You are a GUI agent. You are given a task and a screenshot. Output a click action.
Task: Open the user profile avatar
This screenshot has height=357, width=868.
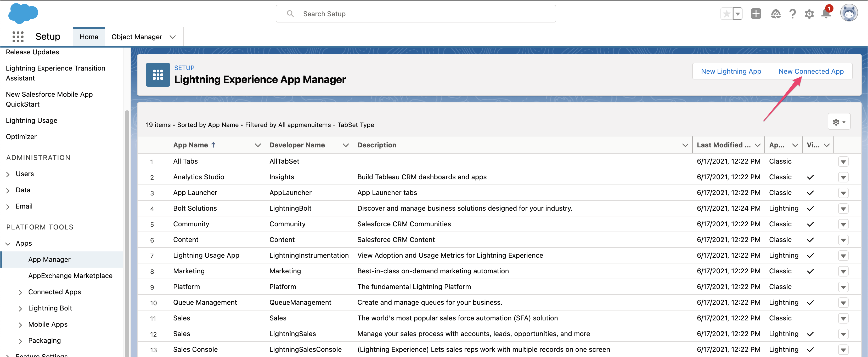(849, 13)
